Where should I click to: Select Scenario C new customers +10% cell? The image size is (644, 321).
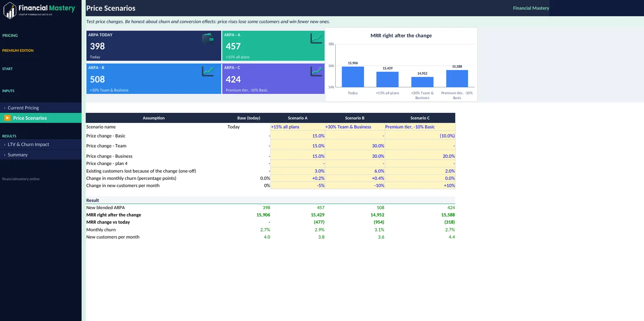(420, 185)
